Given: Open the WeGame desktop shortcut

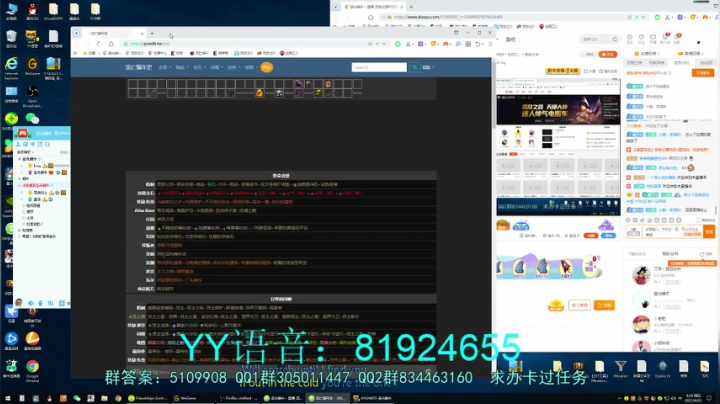Looking at the screenshot, I should (32, 64).
